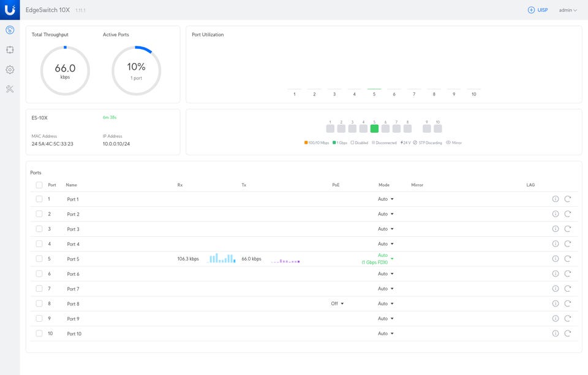Click the IP address 10.0.0.10/24
The width and height of the screenshot is (588, 375).
coord(116,144)
